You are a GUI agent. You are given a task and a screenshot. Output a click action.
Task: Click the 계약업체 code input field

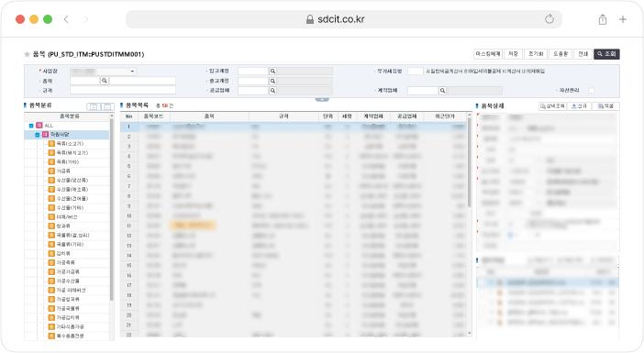[x=423, y=91]
